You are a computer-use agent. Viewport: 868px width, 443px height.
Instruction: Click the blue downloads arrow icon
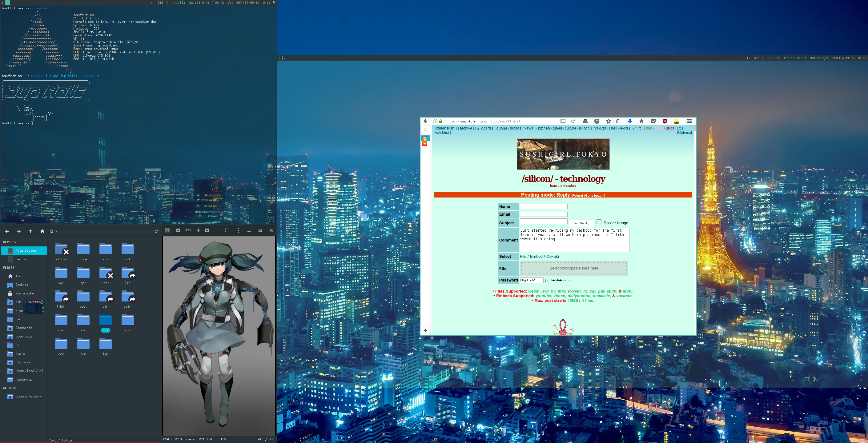click(629, 121)
